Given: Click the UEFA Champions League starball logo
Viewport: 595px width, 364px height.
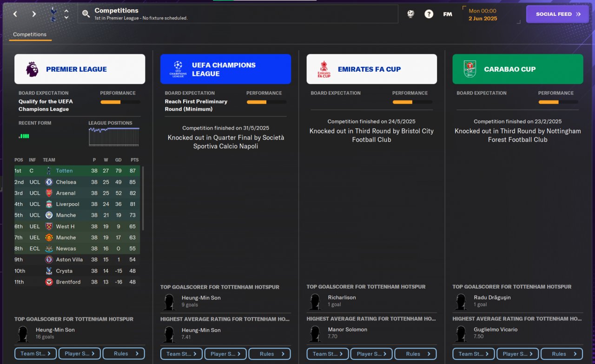Looking at the screenshot, I should 178,69.
